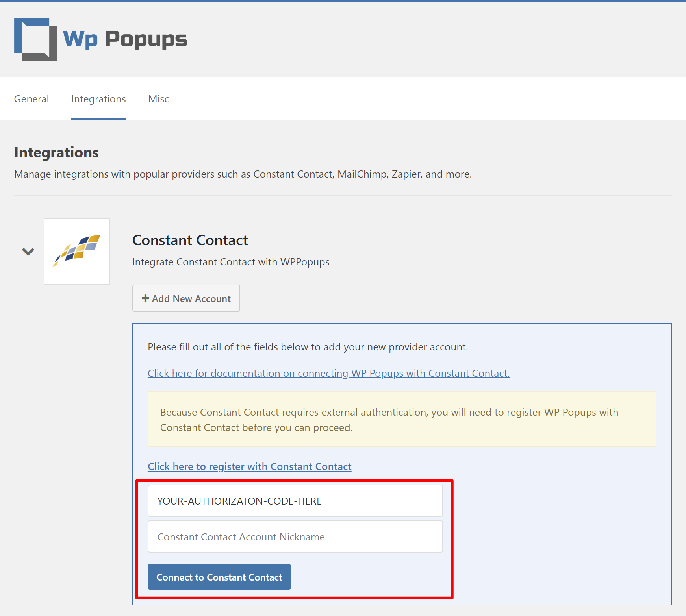Click the Integrations page heading
Viewport: 686px width, 616px height.
point(56,153)
